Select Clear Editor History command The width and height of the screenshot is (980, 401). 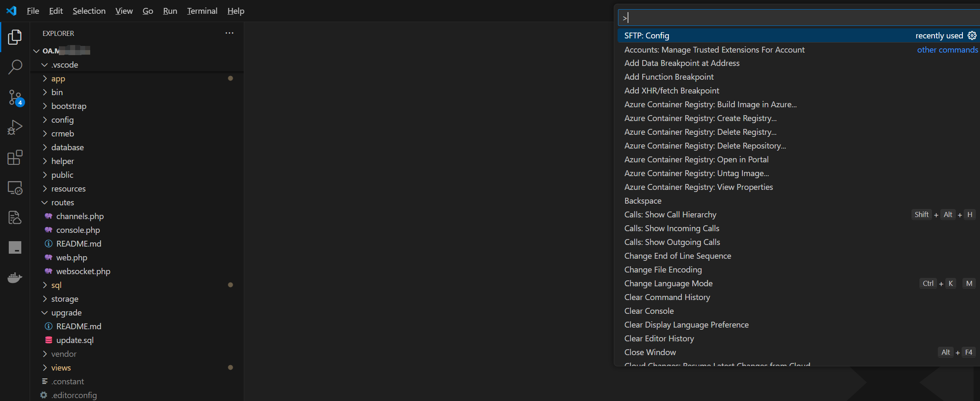(799, 338)
